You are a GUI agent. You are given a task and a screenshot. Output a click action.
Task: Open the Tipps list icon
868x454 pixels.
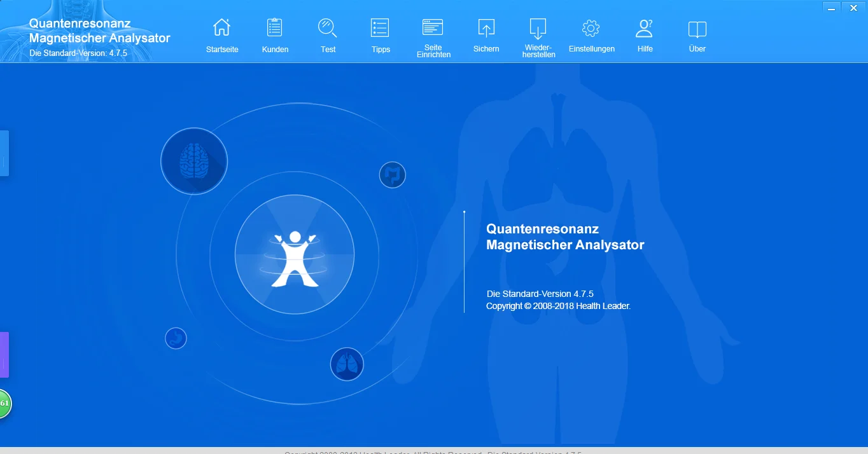click(x=380, y=28)
